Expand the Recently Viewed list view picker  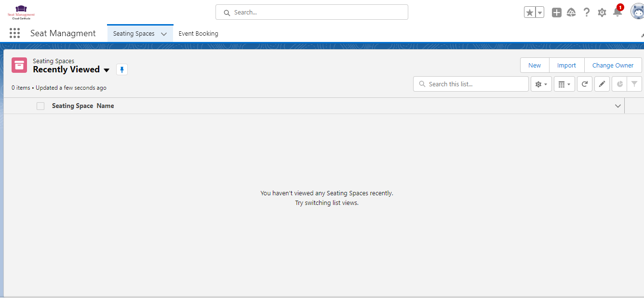click(107, 70)
